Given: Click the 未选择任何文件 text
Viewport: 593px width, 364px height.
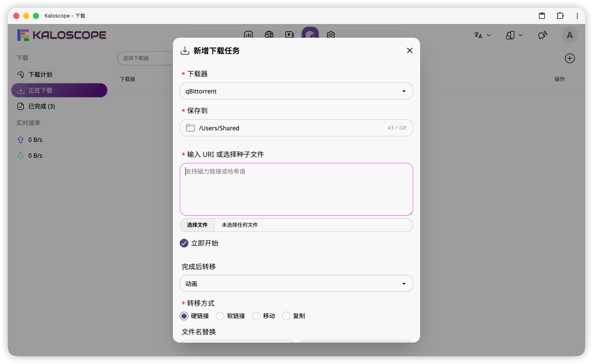Looking at the screenshot, I should [x=240, y=225].
